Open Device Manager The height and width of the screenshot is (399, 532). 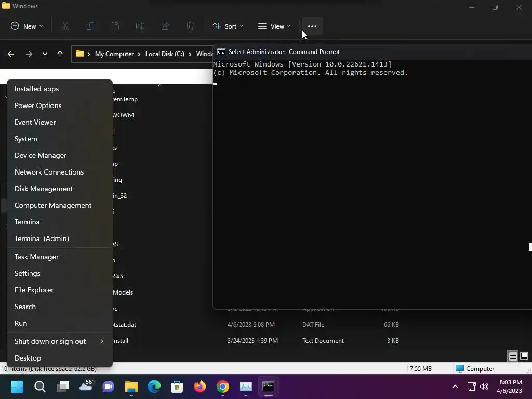pyautogui.click(x=60, y=155)
